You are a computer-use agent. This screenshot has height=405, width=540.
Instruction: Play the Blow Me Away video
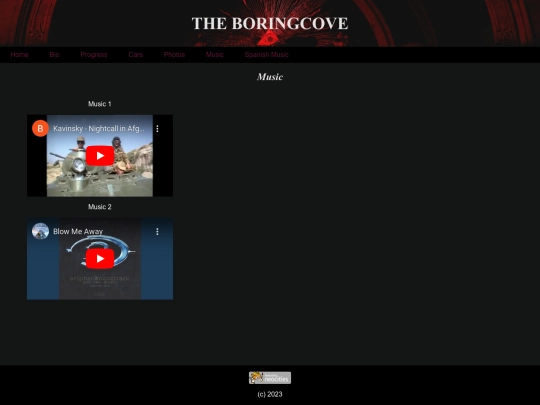point(100,259)
